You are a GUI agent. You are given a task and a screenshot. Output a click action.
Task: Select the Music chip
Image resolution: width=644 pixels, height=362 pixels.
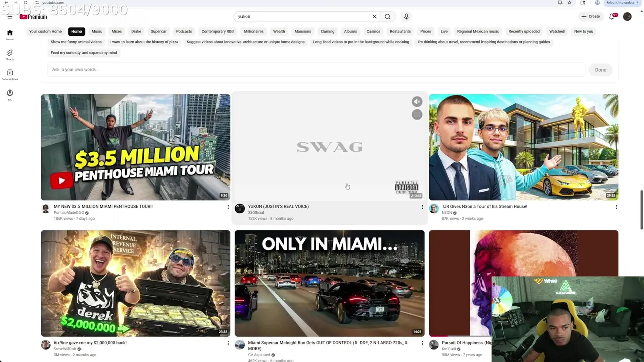click(x=97, y=31)
